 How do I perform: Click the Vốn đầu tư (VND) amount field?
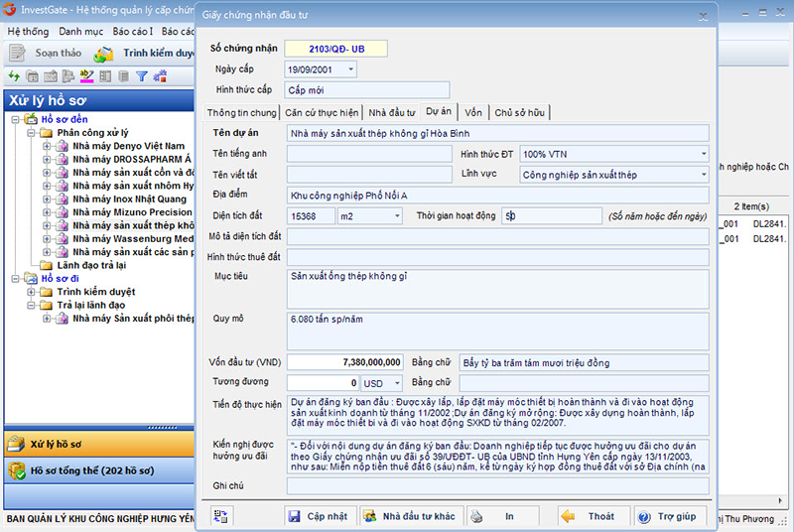tap(344, 362)
